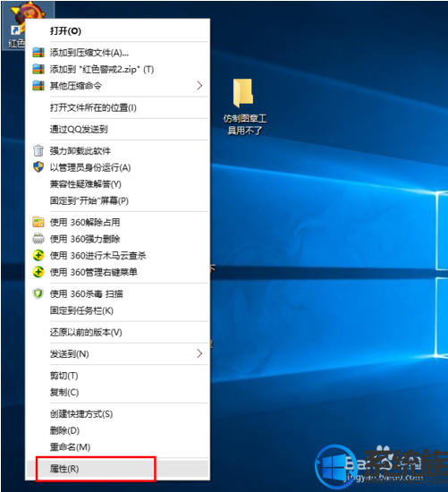Screen dimensions: 448x492
Task: Choose 使用 360进行木马云查杀
Action: [x=117, y=256]
